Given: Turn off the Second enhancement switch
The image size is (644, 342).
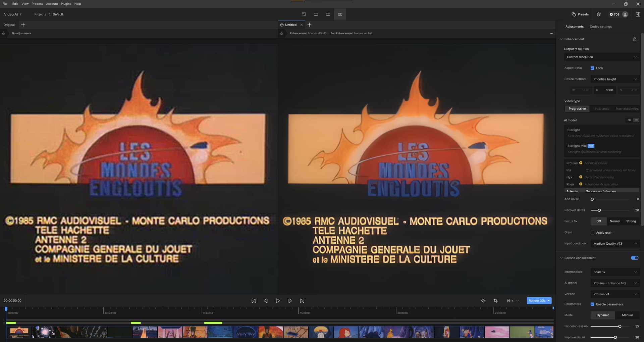Looking at the screenshot, I should 634,258.
